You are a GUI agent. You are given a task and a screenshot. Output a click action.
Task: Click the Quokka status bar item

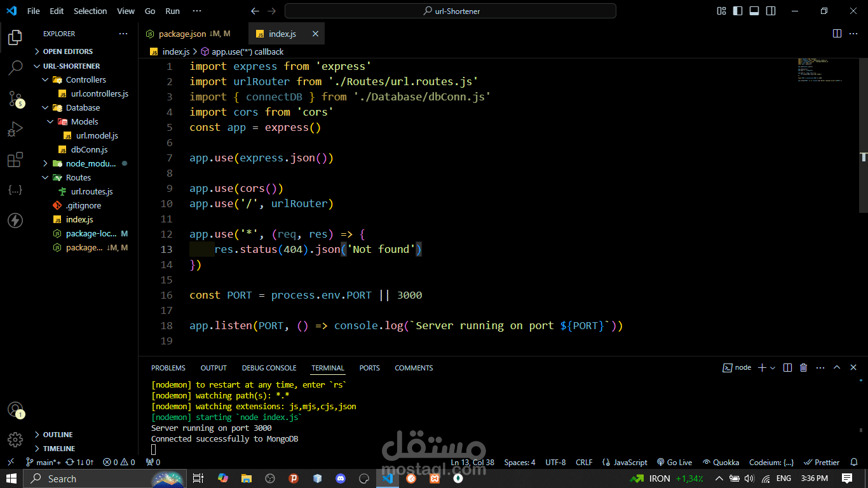click(721, 462)
